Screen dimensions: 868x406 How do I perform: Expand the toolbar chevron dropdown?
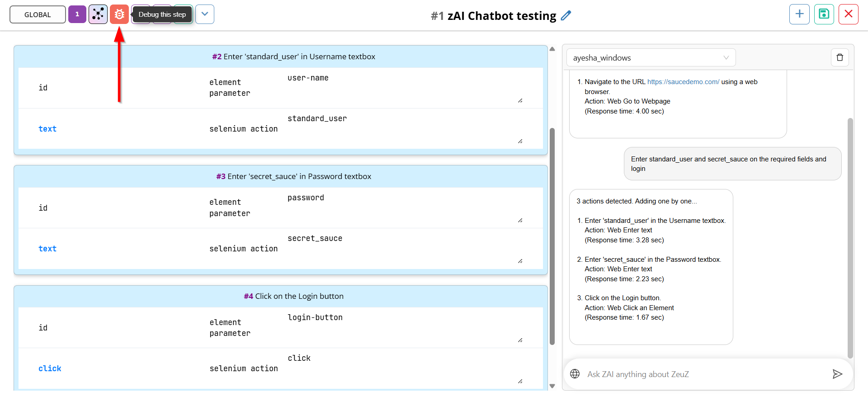pyautogui.click(x=205, y=14)
